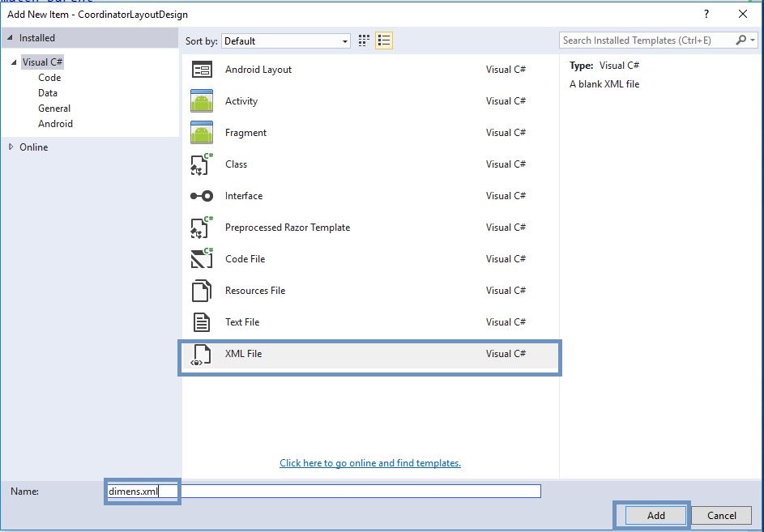Select the Data category
The height and width of the screenshot is (532, 764).
point(48,93)
